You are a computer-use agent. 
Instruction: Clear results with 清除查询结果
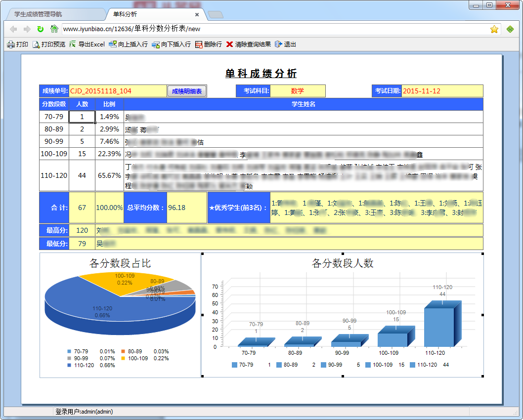pos(249,44)
